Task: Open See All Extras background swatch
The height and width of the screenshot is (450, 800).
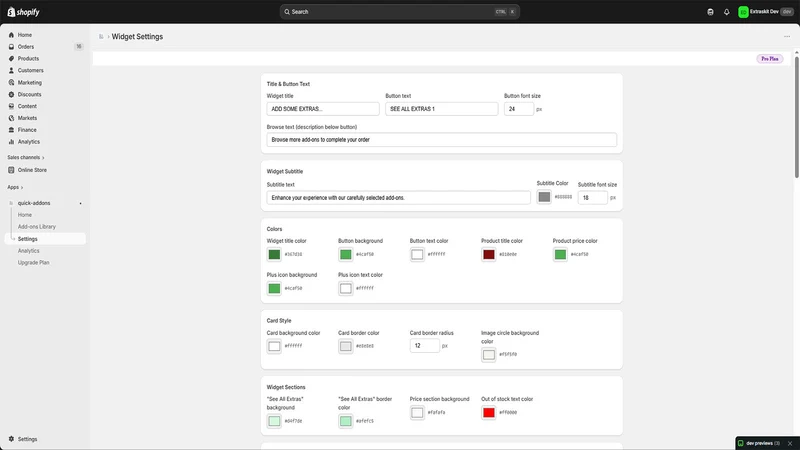Action: pyautogui.click(x=274, y=421)
